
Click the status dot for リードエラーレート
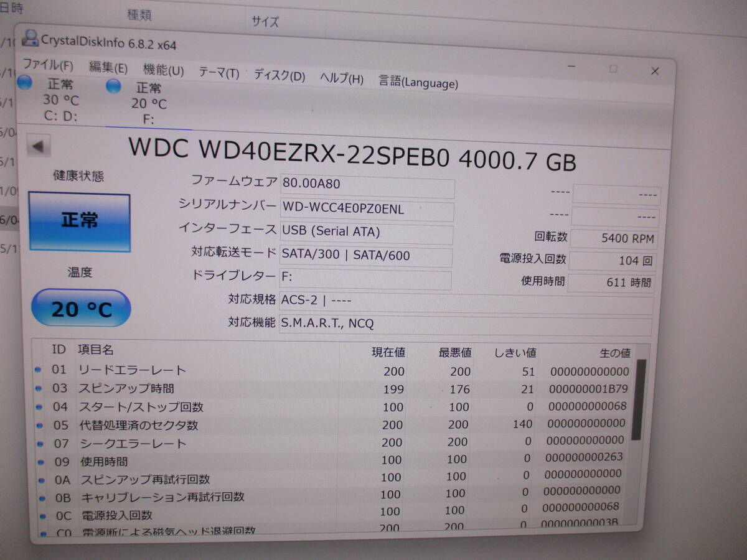pos(39,370)
